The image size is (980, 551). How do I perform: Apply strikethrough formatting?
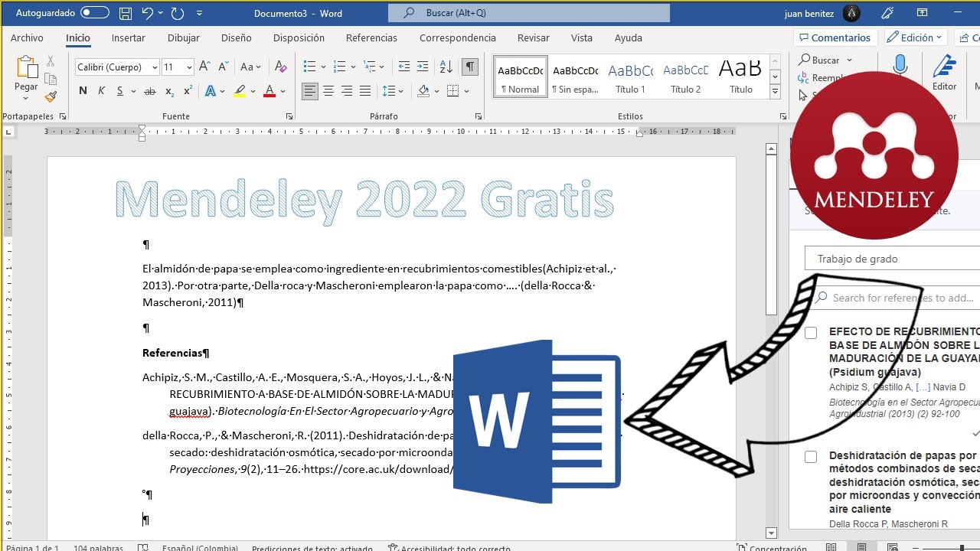[150, 91]
